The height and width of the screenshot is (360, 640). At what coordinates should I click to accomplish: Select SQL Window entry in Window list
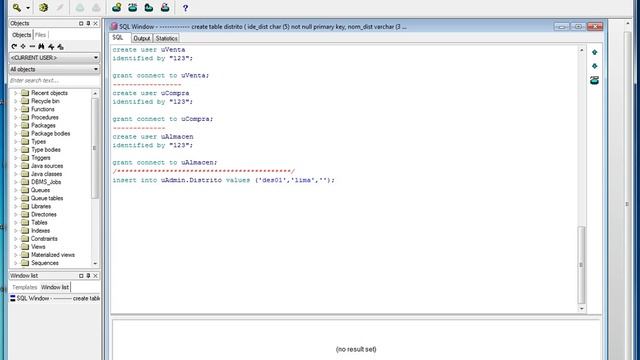pos(55,299)
